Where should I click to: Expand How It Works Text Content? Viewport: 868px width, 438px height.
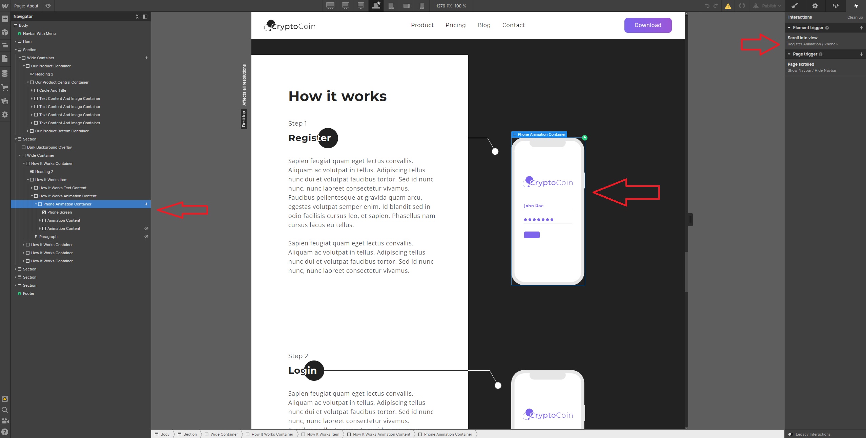(x=32, y=188)
